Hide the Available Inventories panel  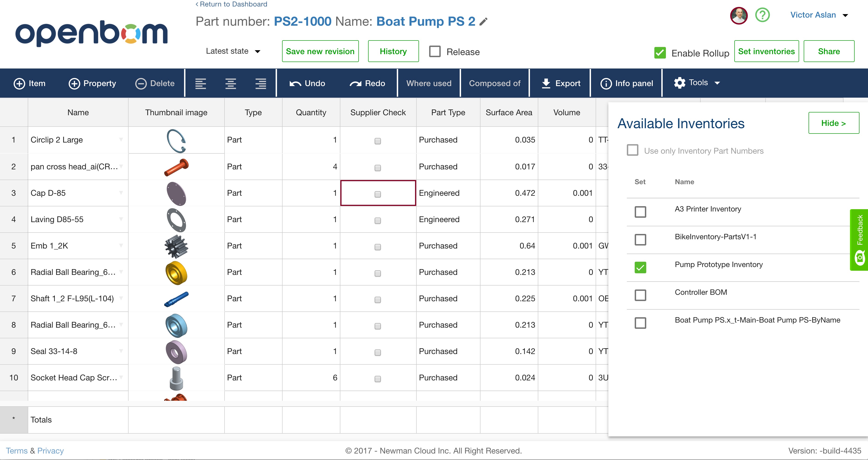(x=833, y=123)
